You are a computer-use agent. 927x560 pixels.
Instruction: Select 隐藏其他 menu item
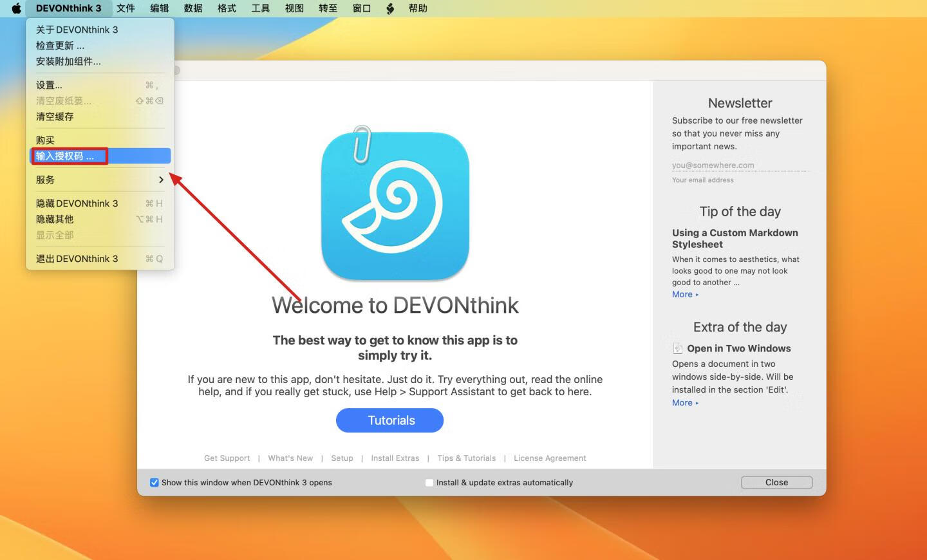click(100, 219)
